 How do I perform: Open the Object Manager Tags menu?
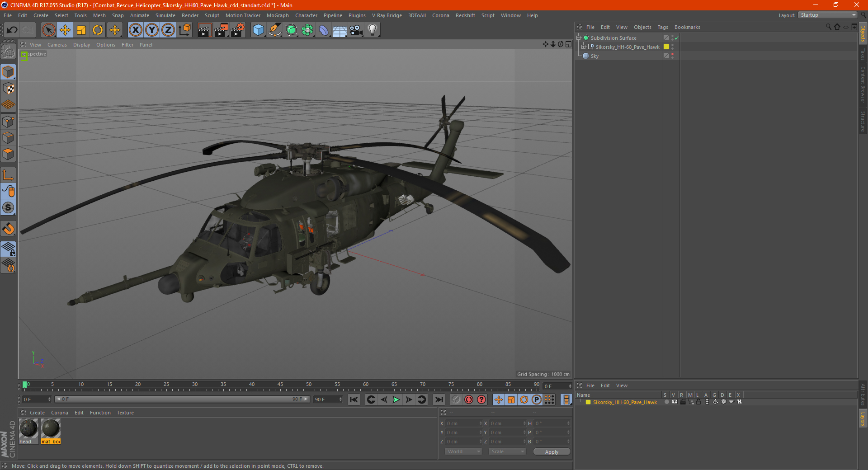point(663,27)
